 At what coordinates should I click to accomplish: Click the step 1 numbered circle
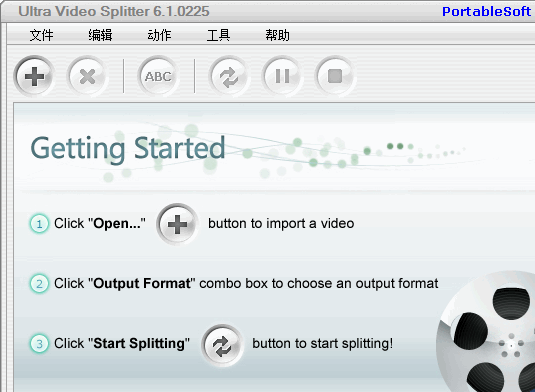(x=39, y=224)
